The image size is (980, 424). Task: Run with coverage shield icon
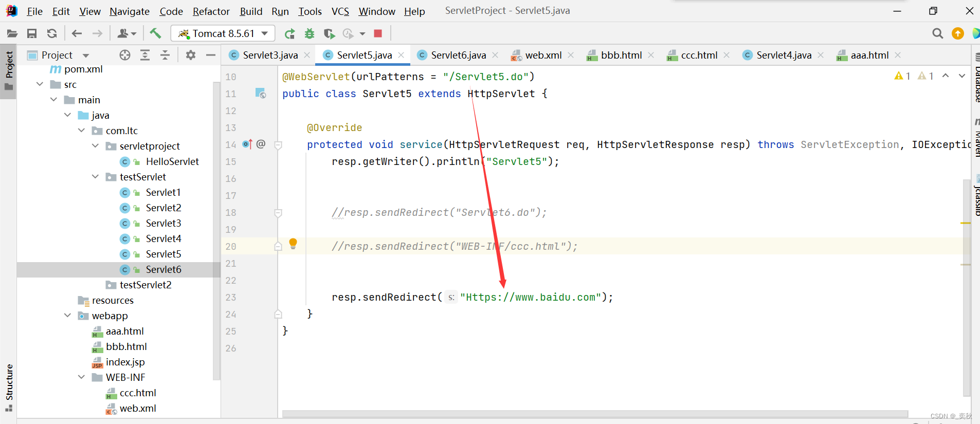point(329,33)
